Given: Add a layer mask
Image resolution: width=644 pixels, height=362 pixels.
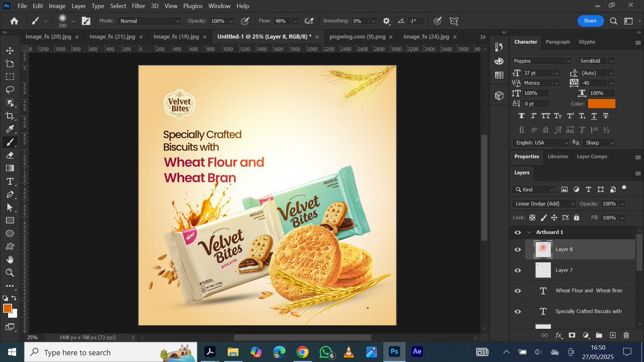Looking at the screenshot, I should (572, 335).
